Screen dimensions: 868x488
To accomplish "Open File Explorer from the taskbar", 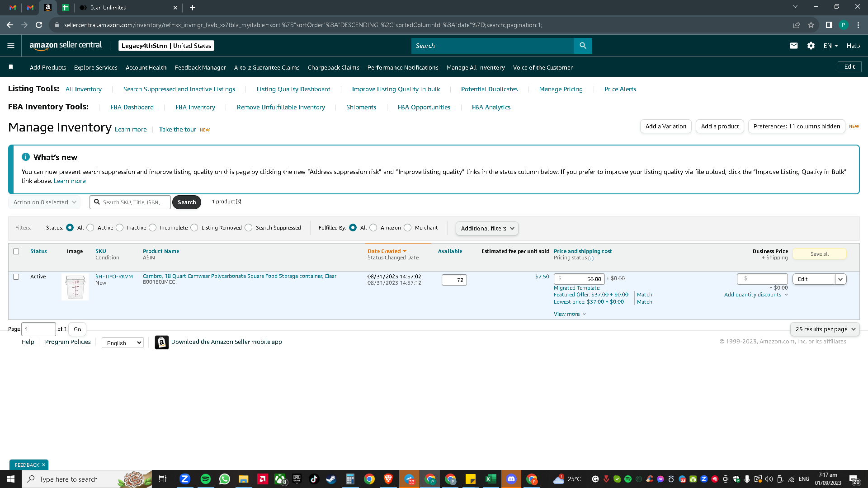I will point(244,479).
